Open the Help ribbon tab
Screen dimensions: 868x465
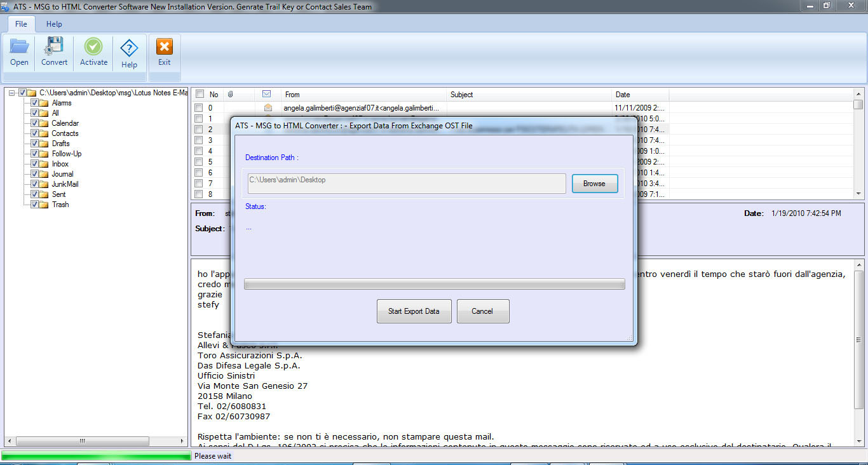coord(54,24)
